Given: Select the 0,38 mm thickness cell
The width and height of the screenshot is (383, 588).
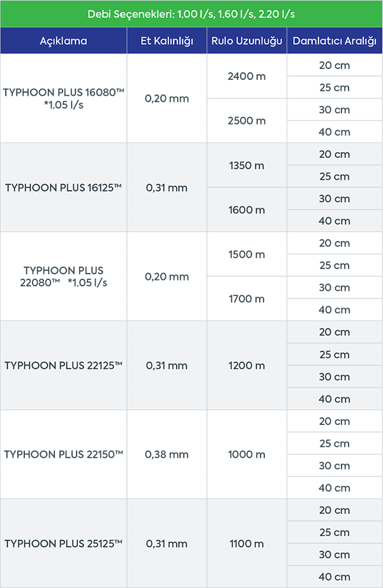Looking at the screenshot, I should point(167,454).
